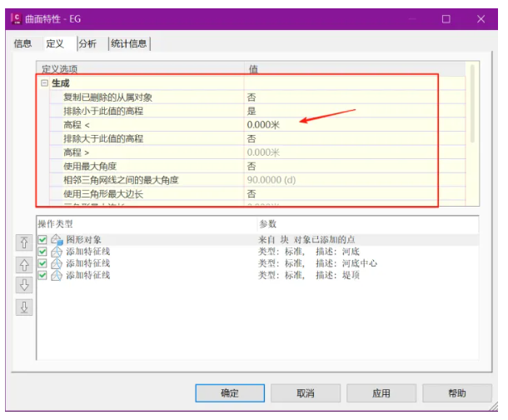Click the 图形对象 surface operation icon
The height and width of the screenshot is (420, 508).
tap(57, 240)
